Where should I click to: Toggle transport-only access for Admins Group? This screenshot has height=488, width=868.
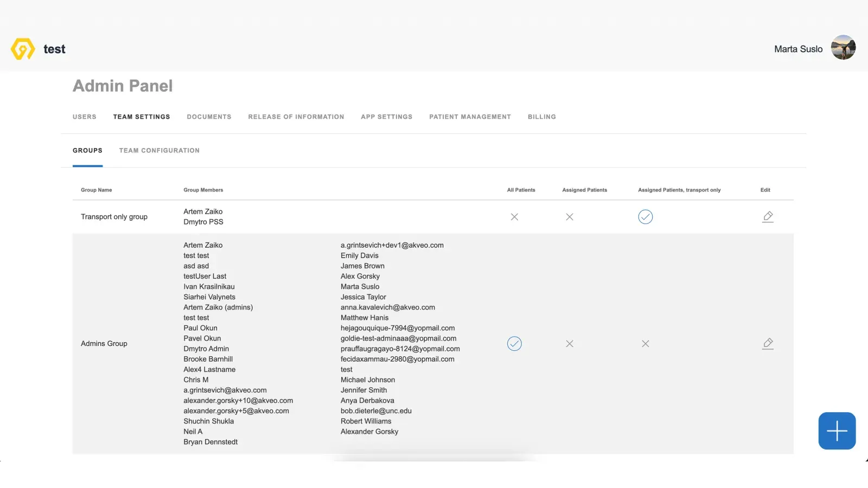coord(645,344)
